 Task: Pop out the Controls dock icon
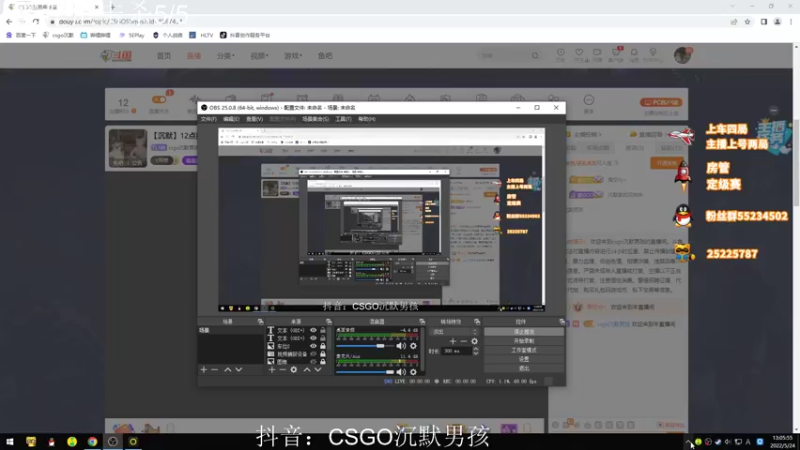(562, 321)
